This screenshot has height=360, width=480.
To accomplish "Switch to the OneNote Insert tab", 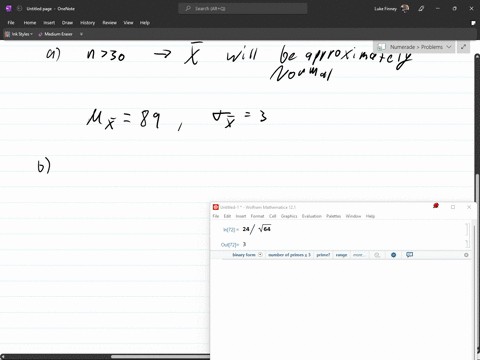I will [x=49, y=23].
